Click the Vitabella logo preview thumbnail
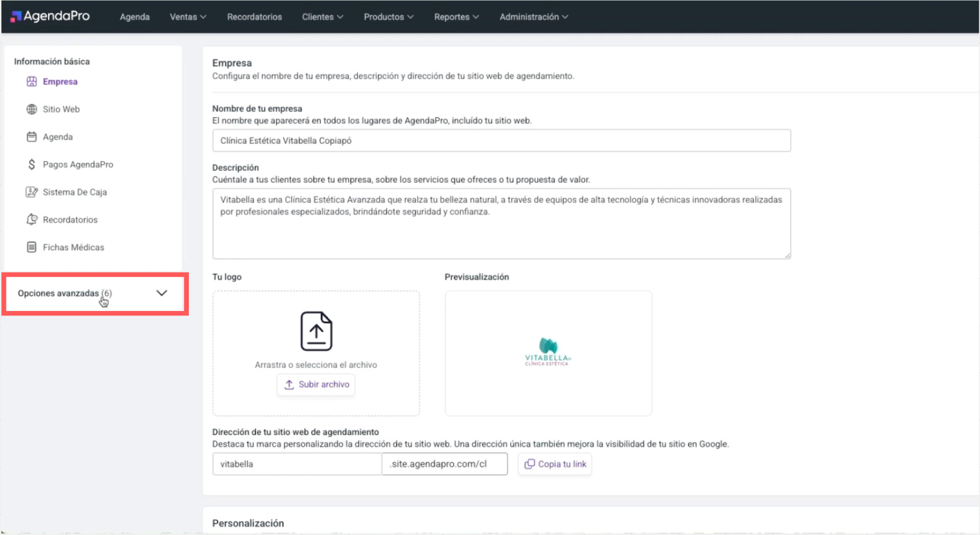980x535 pixels. point(548,353)
